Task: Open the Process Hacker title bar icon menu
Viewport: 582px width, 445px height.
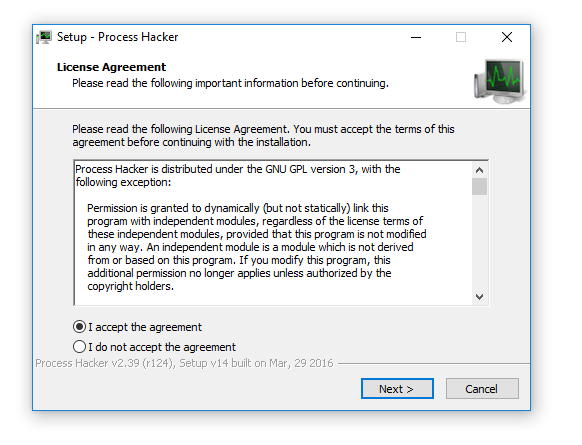Action: click(44, 37)
